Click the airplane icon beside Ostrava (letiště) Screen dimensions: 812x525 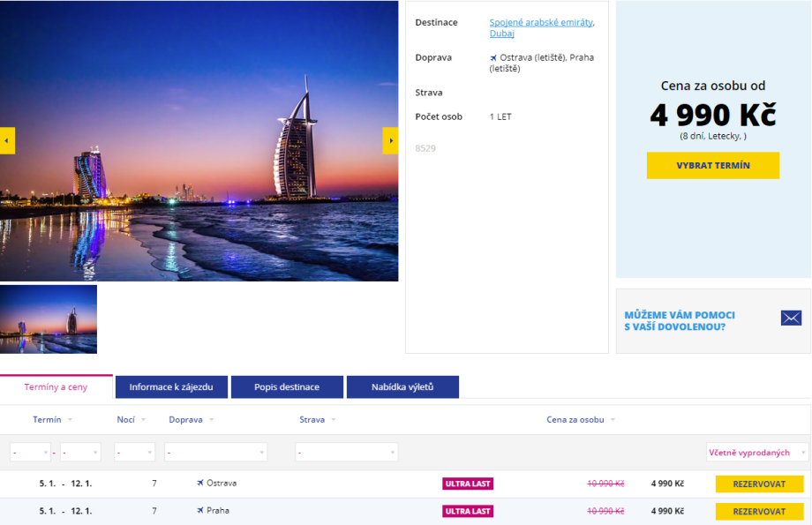tap(493, 58)
